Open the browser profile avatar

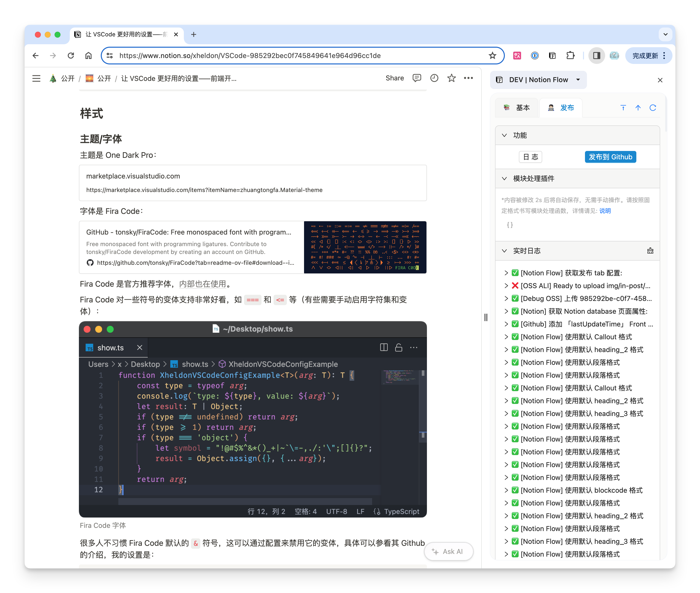pos(614,56)
